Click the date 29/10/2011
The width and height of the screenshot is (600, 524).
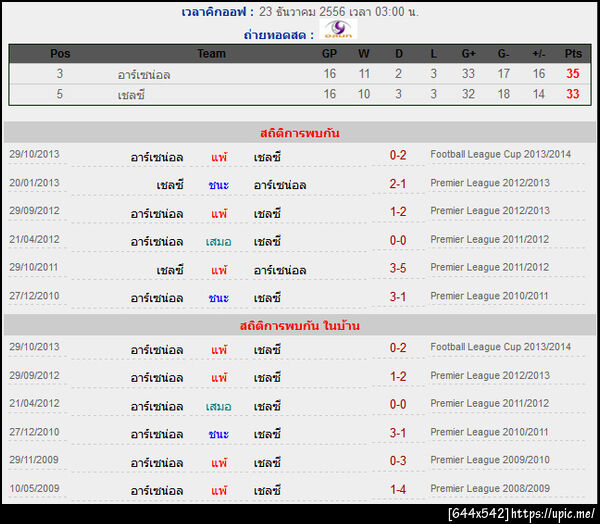[34, 267]
